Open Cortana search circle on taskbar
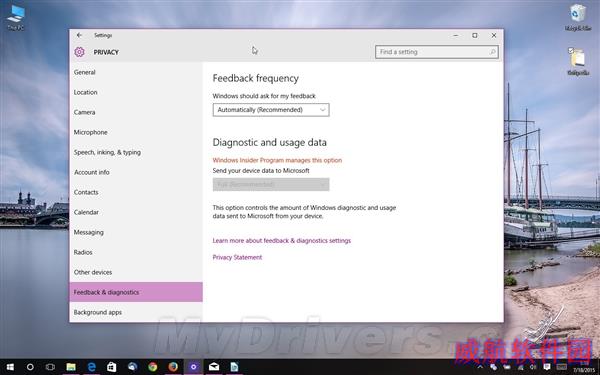Viewport: 600px width, 375px height. tap(30, 367)
